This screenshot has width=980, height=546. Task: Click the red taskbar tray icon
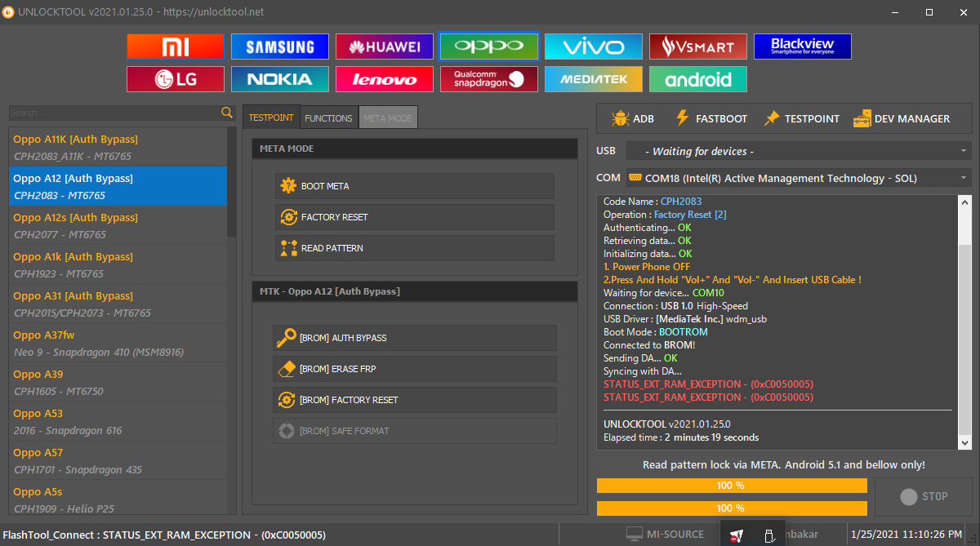click(737, 535)
